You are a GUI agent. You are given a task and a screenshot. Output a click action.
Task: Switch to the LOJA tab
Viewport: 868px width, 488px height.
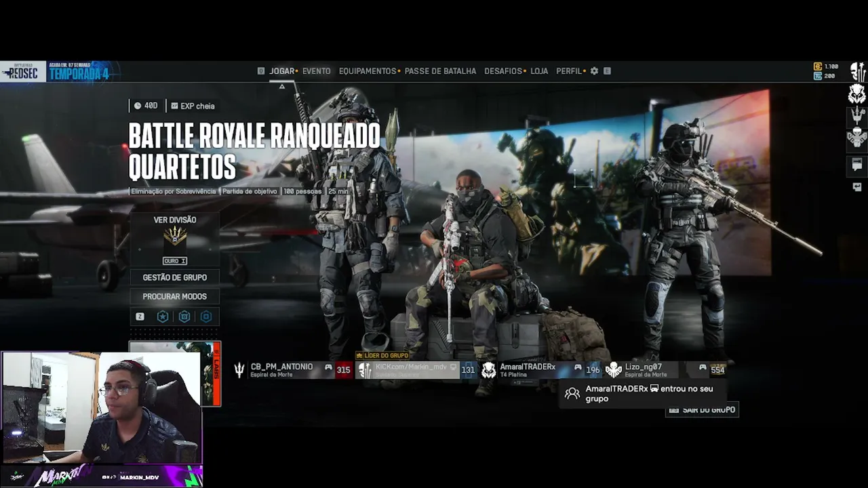[539, 71]
